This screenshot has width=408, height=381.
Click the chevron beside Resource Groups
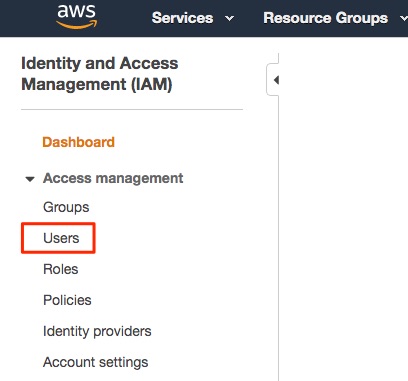[x=404, y=19]
